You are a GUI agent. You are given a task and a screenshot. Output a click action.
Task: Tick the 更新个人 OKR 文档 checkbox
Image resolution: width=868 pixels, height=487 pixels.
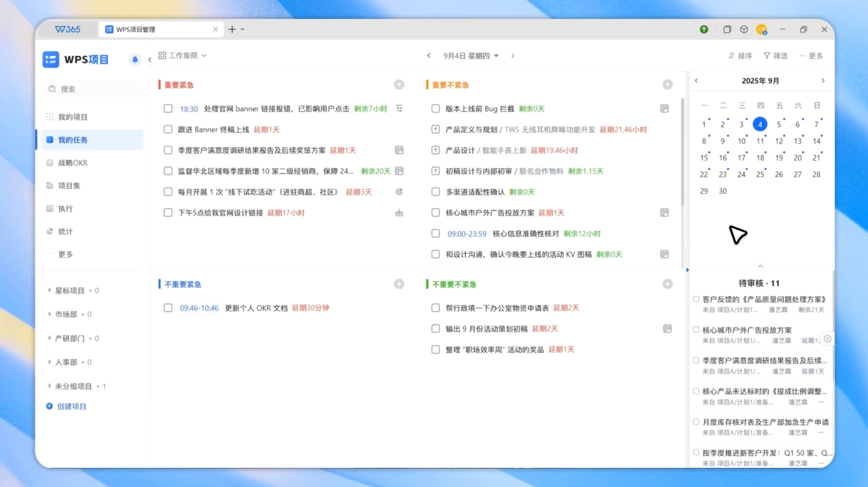pyautogui.click(x=168, y=308)
